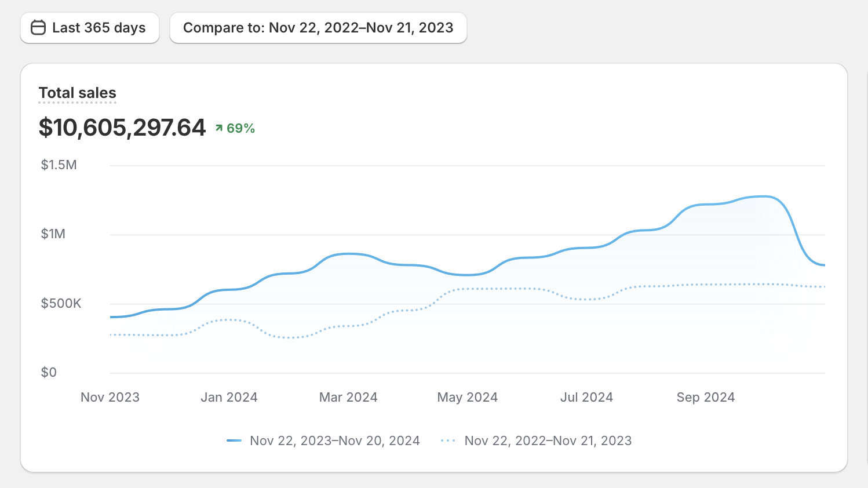The width and height of the screenshot is (868, 488).
Task: Click the Jul 2024 axis label
Action: click(x=586, y=397)
